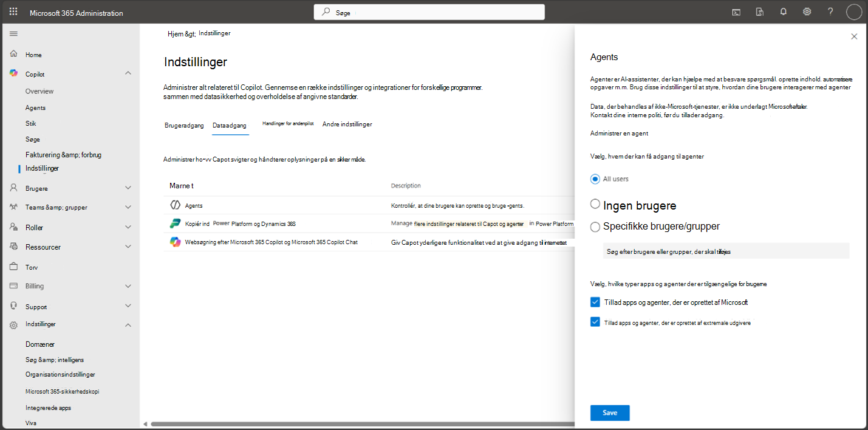This screenshot has height=430, width=868.
Task: Select Specifikke brugere/grupper radio button
Action: tap(595, 227)
